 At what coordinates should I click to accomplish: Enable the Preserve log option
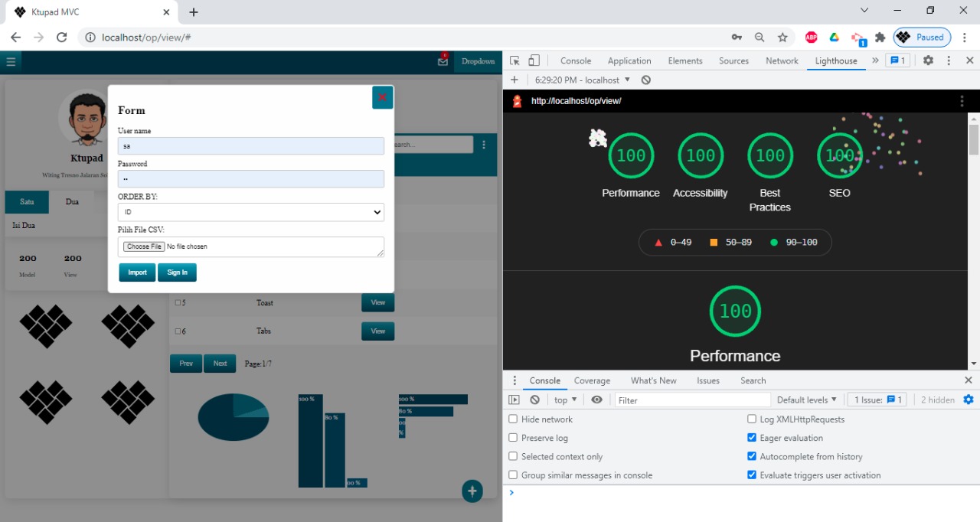[x=513, y=438]
